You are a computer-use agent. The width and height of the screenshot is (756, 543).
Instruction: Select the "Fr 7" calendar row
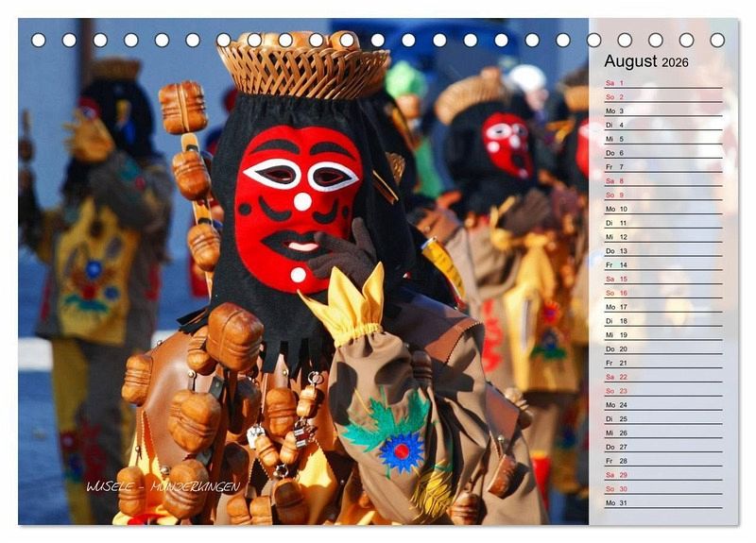[663, 167]
